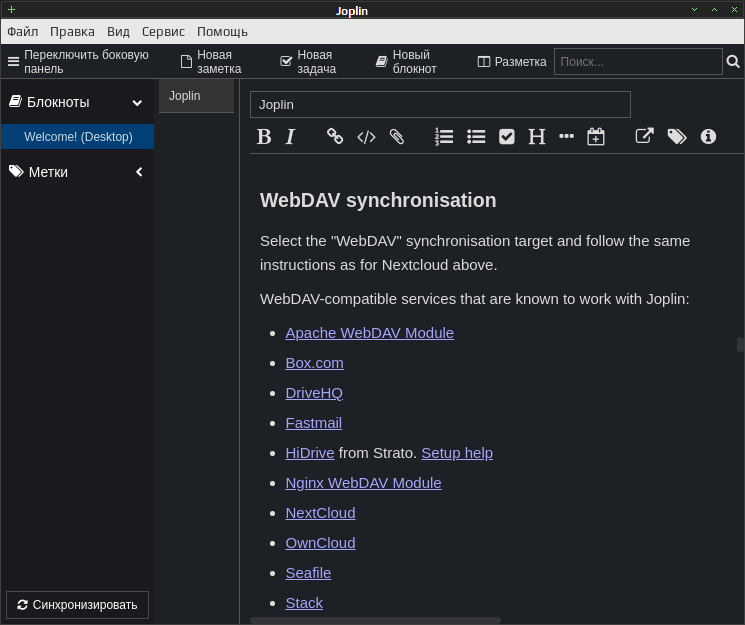
Task: Open the Файл menu
Action: 22,32
